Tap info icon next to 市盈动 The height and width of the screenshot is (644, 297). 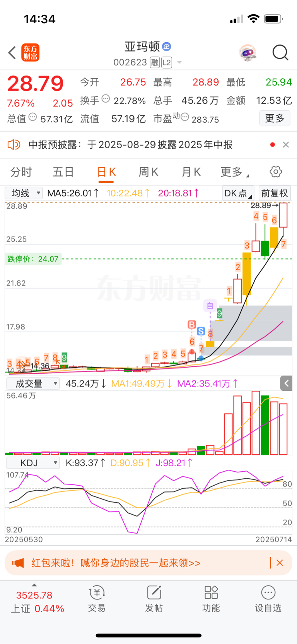[x=185, y=117]
